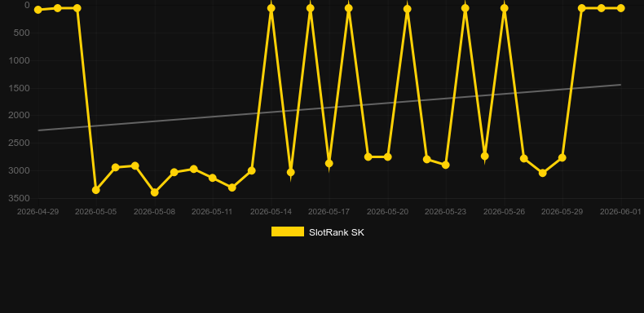
Task: Select the peak data point on 2026-05-26
Action: [505, 8]
